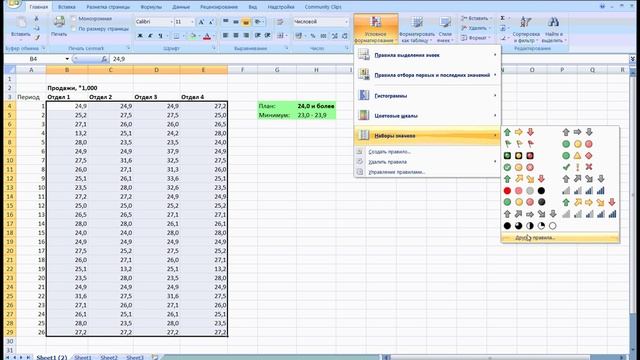
Task: Apply the 4 ratings bars icon set
Action: 583,191
